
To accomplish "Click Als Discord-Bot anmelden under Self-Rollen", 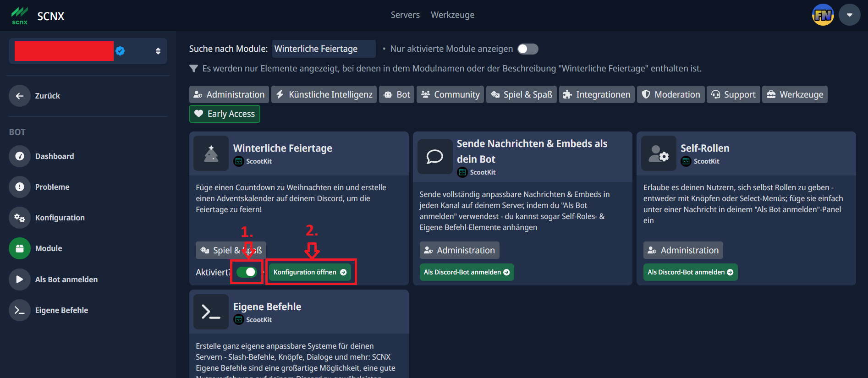I will (x=690, y=272).
